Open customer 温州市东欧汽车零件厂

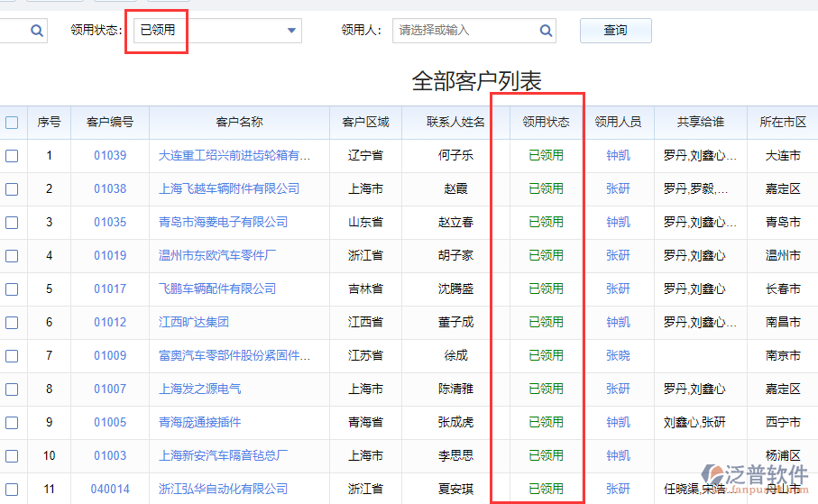coord(217,256)
